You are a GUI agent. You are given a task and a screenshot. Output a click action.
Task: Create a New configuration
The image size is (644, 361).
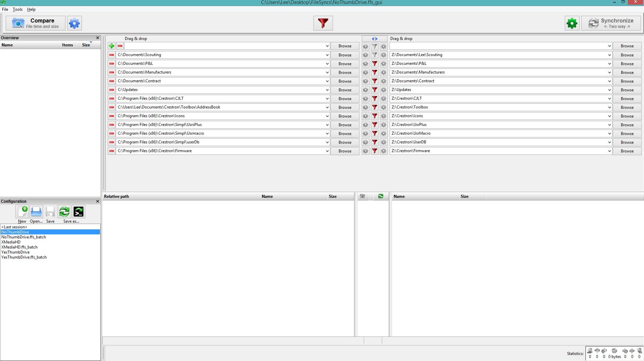click(22, 212)
